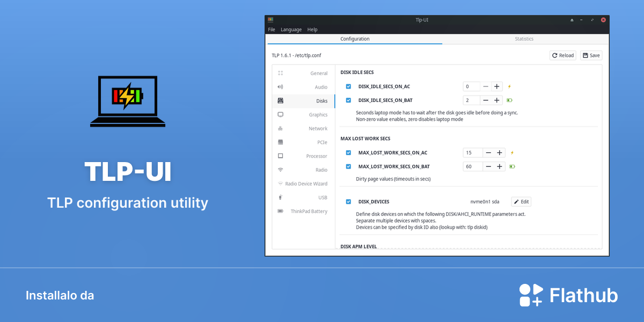Click AC power icon beside DISK_IDLE_SECS_ON_AC

point(510,86)
